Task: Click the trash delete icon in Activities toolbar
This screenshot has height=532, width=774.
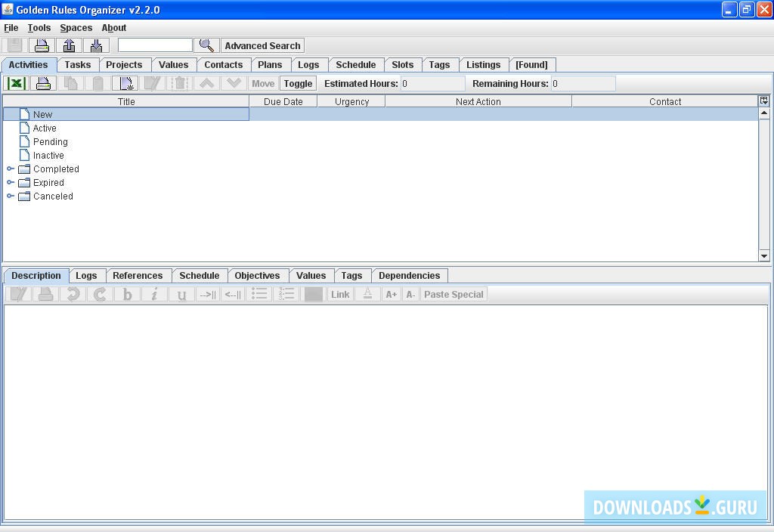Action: pos(180,83)
